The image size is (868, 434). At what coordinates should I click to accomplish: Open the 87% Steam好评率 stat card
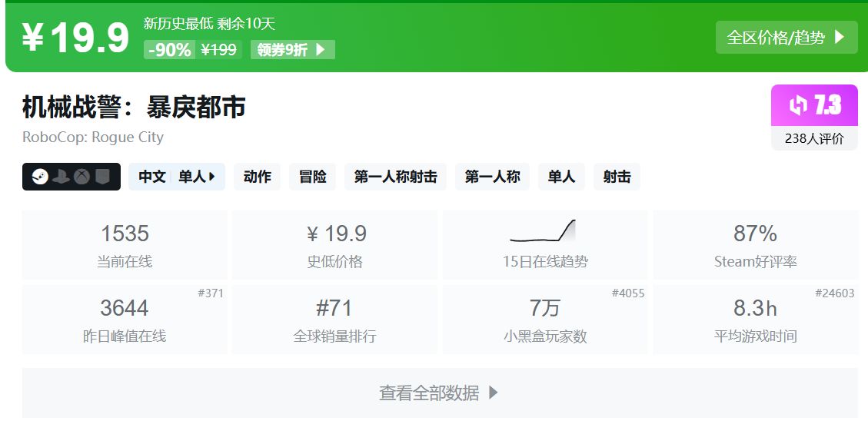point(755,244)
